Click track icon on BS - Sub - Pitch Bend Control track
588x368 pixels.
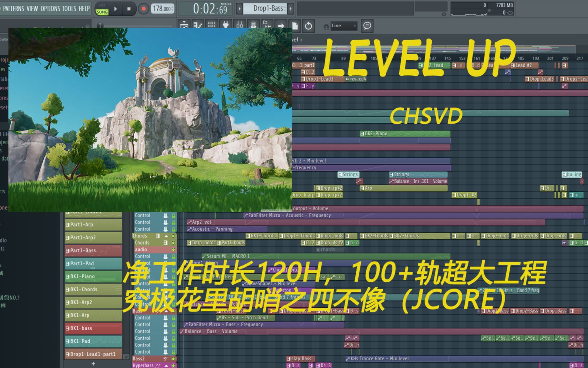(x=166, y=318)
